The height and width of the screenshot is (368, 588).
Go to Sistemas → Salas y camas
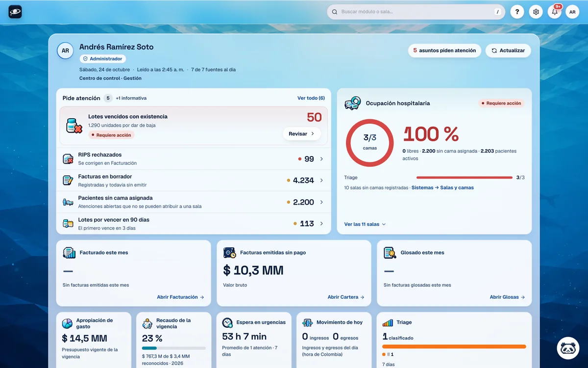click(442, 188)
